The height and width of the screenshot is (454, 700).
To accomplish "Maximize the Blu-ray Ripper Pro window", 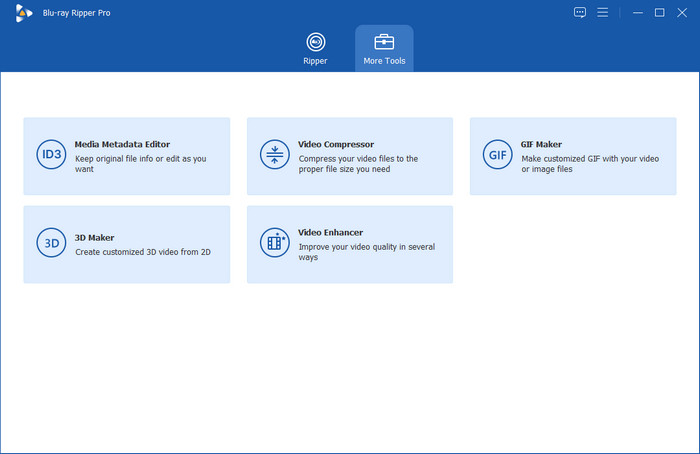I will click(x=659, y=12).
